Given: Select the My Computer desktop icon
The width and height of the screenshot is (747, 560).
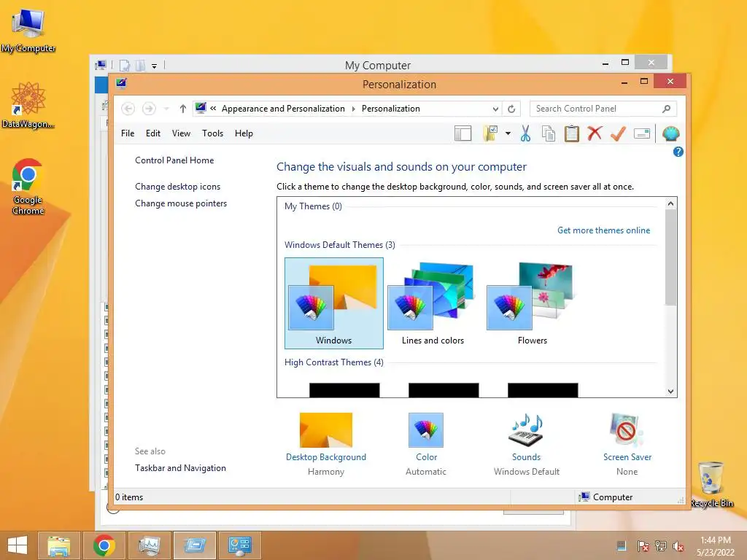Looking at the screenshot, I should 28,31.
